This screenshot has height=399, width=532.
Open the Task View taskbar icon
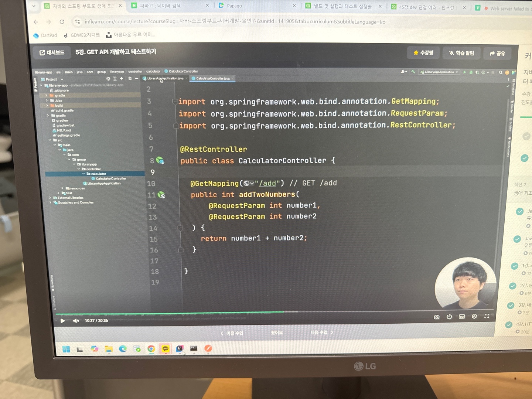tap(80, 349)
